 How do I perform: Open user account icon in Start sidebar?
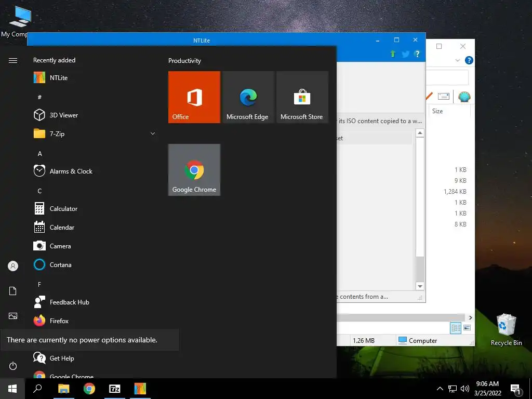point(13,266)
